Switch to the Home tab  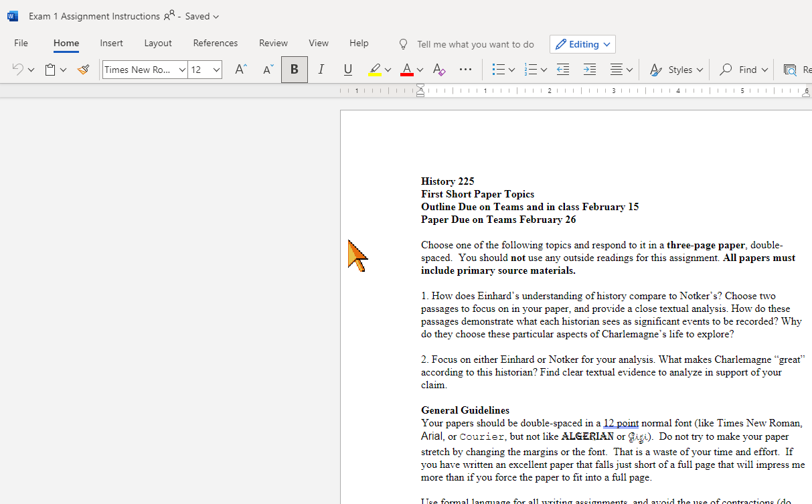pyautogui.click(x=66, y=43)
